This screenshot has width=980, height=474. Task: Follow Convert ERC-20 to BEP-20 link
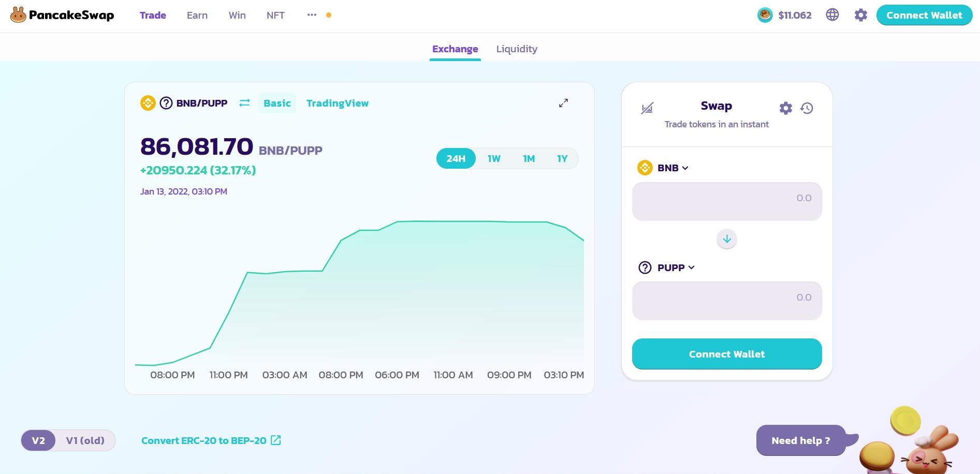211,440
